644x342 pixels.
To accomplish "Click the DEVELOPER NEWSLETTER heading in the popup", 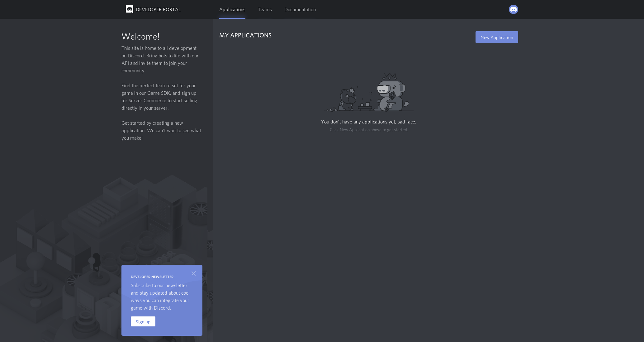I will (x=152, y=277).
